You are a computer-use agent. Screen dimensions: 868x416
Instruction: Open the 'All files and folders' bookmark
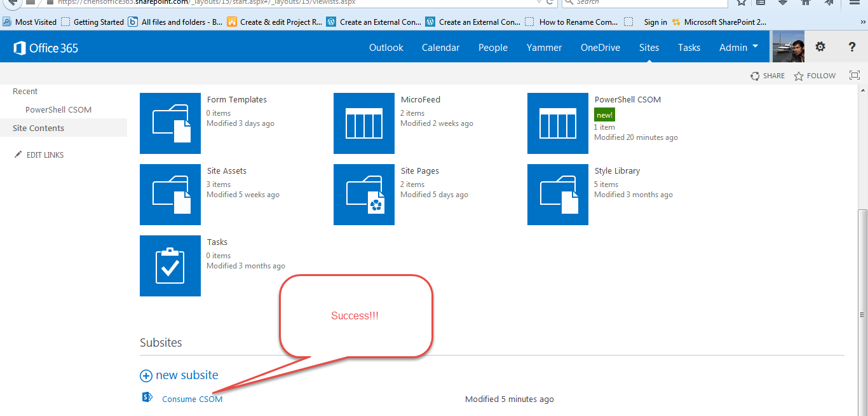(176, 22)
